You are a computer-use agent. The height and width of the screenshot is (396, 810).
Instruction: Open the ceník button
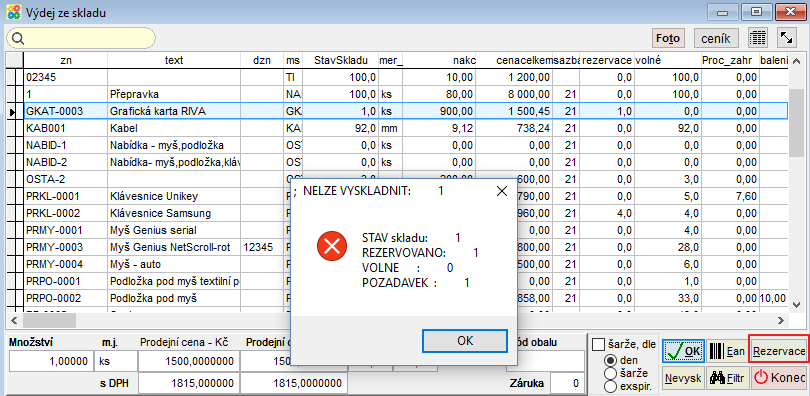(x=715, y=38)
